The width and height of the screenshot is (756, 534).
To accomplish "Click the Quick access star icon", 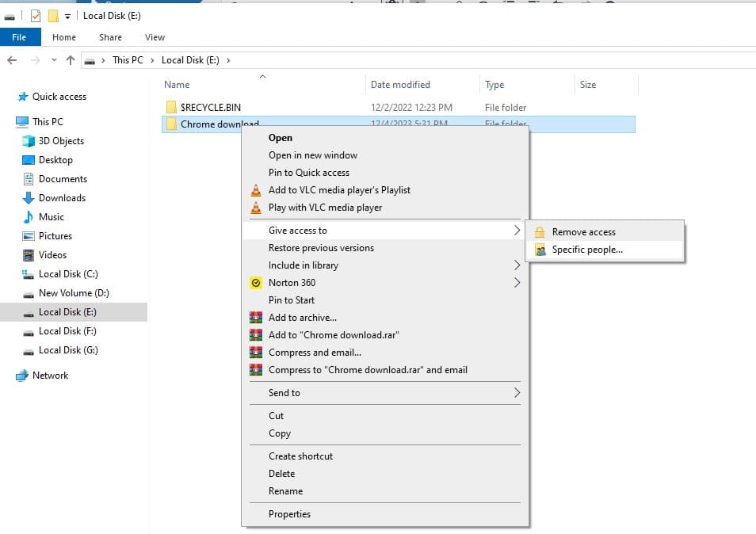I will point(22,97).
